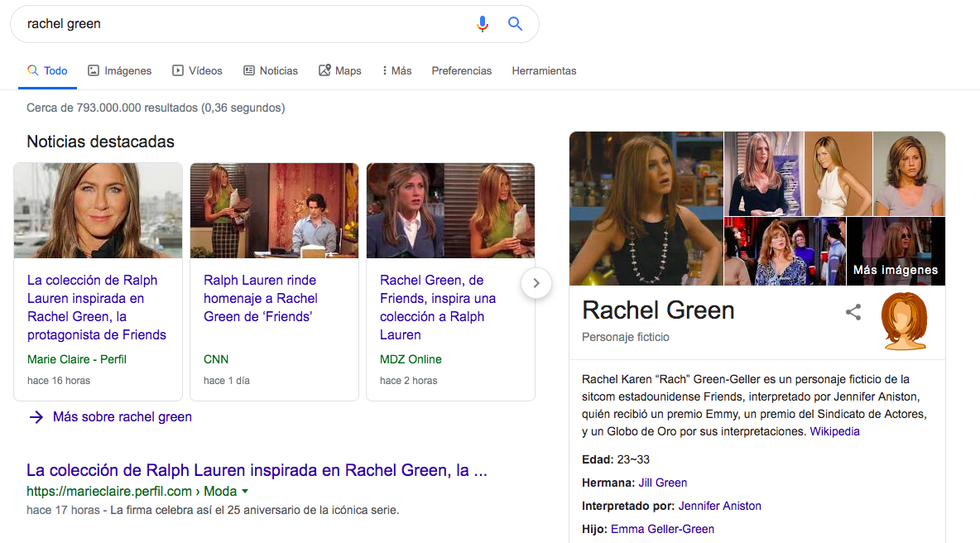Open the CNN headline Ralph Lauren rinde homenaje

click(261, 298)
